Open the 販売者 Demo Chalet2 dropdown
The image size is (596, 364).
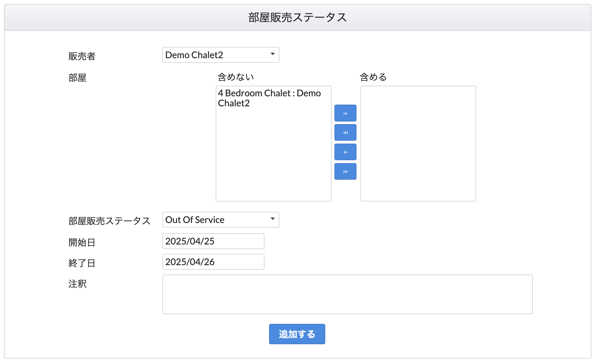(221, 55)
